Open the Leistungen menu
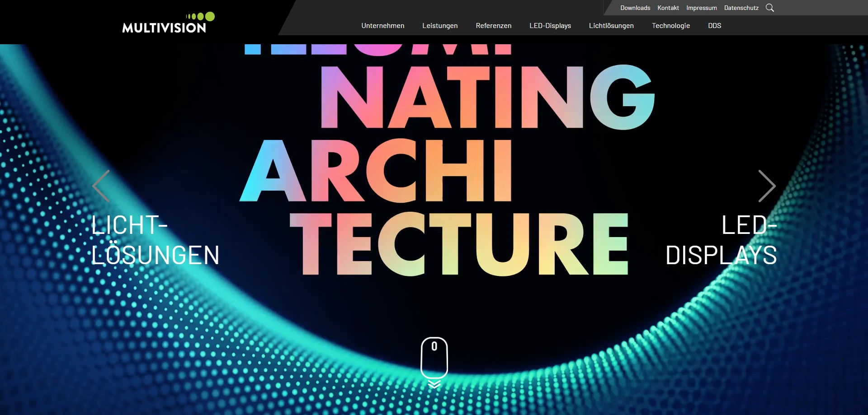The image size is (868, 415). click(x=440, y=26)
